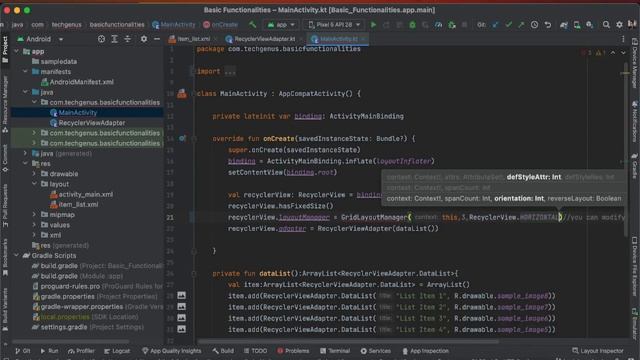Run the app with the green play button

pos(373,25)
